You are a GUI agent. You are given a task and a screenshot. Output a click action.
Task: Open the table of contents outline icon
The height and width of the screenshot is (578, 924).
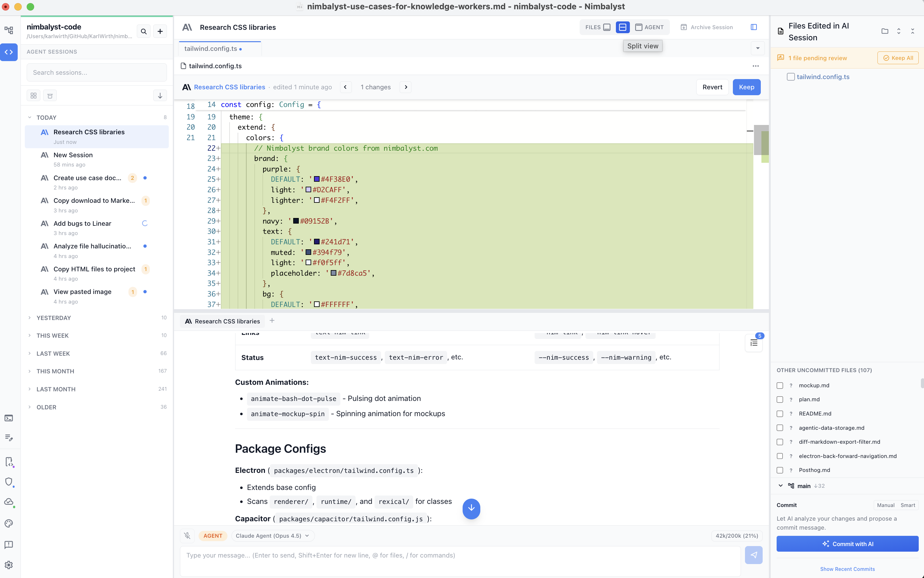tap(754, 343)
